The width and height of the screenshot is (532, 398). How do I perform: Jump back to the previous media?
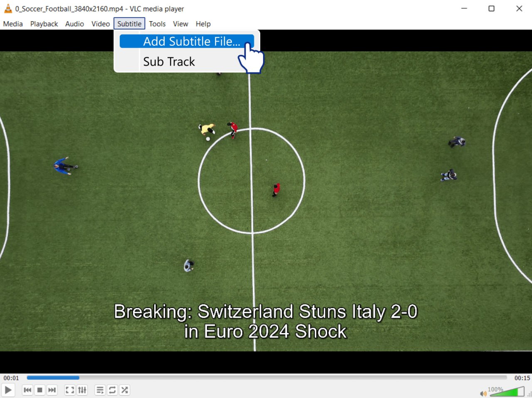(27, 390)
